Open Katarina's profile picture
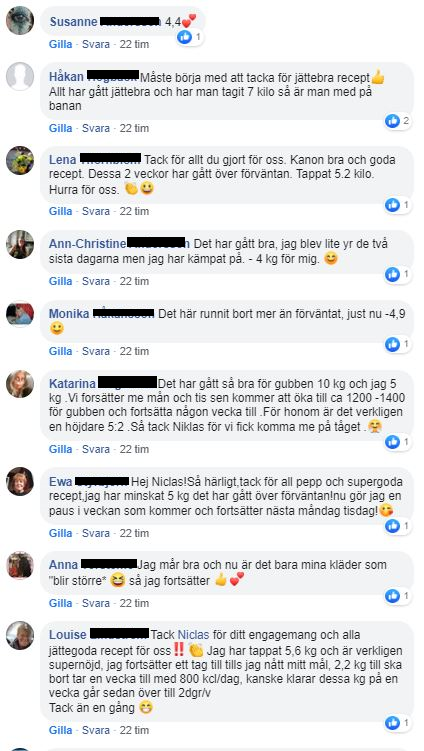 pos(20,384)
